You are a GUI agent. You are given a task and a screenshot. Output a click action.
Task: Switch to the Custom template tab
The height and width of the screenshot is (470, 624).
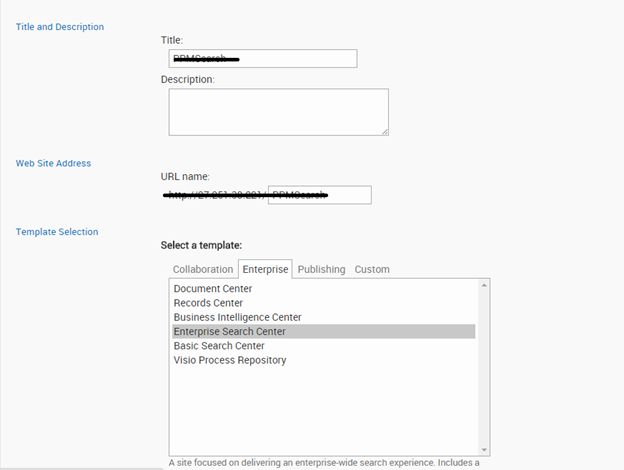[x=372, y=269]
